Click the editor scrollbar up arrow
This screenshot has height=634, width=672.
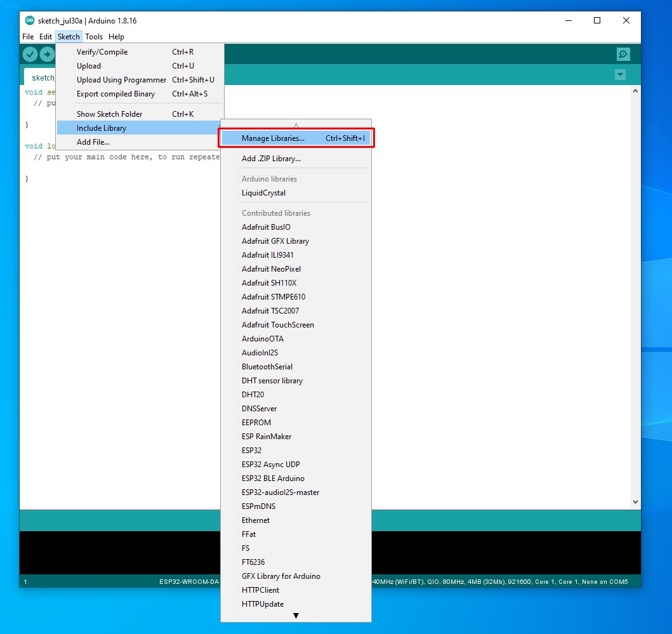635,91
